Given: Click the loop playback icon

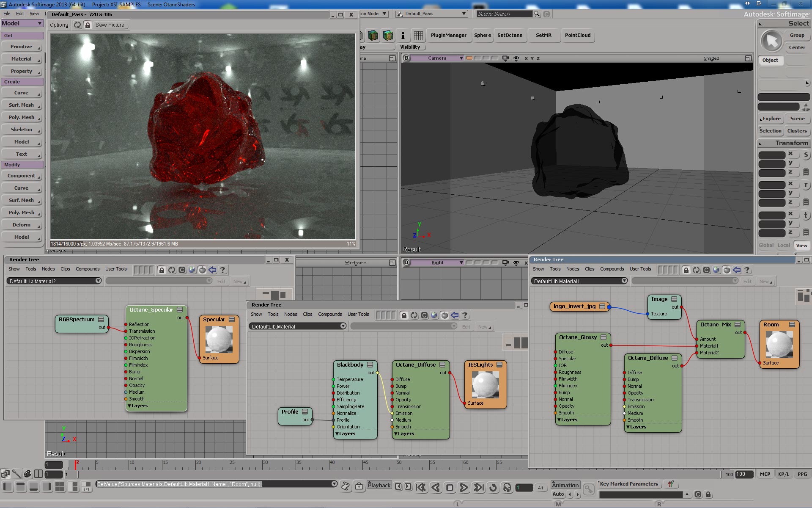Looking at the screenshot, I should 493,488.
